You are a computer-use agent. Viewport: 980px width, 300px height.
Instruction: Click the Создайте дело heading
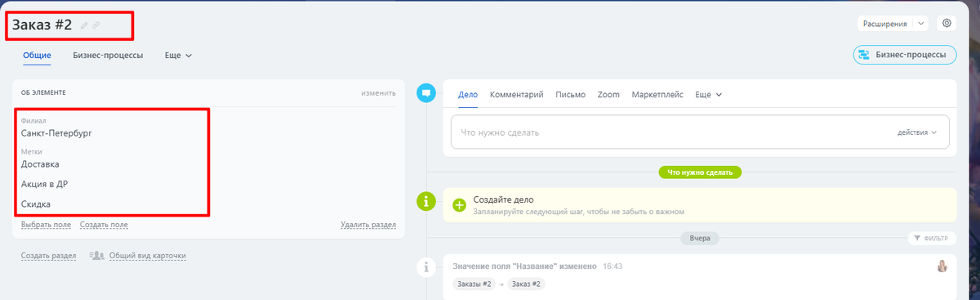pyautogui.click(x=503, y=199)
